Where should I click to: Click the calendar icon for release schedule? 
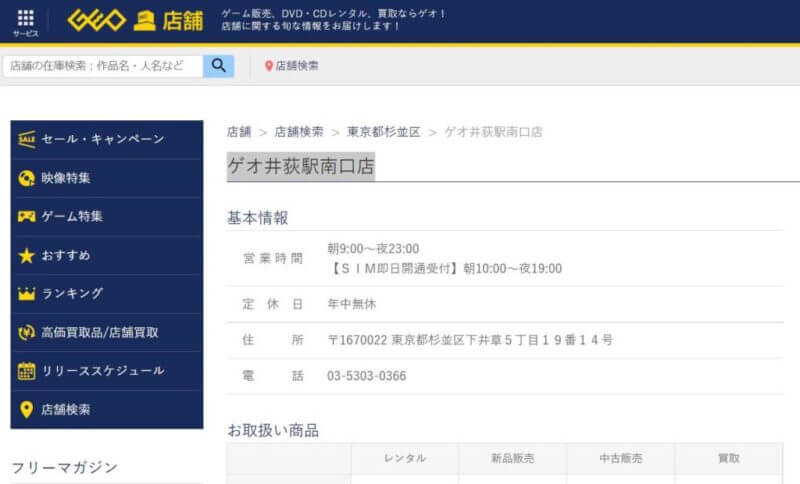tap(27, 371)
